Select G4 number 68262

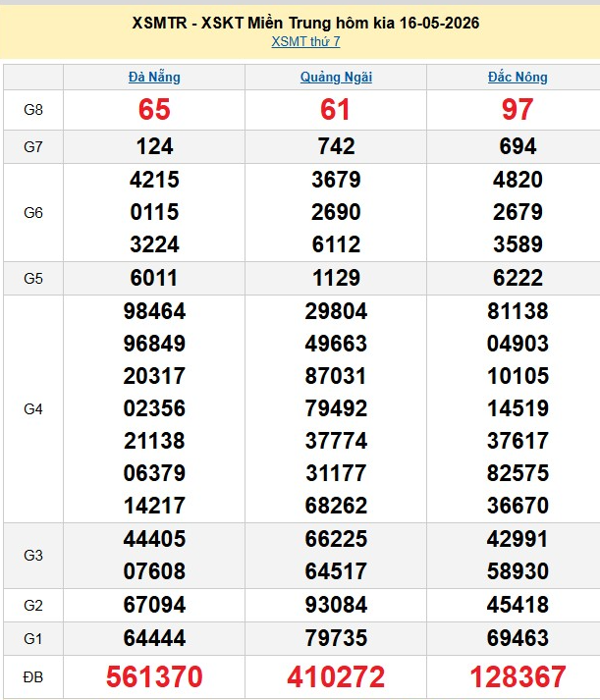(336, 506)
